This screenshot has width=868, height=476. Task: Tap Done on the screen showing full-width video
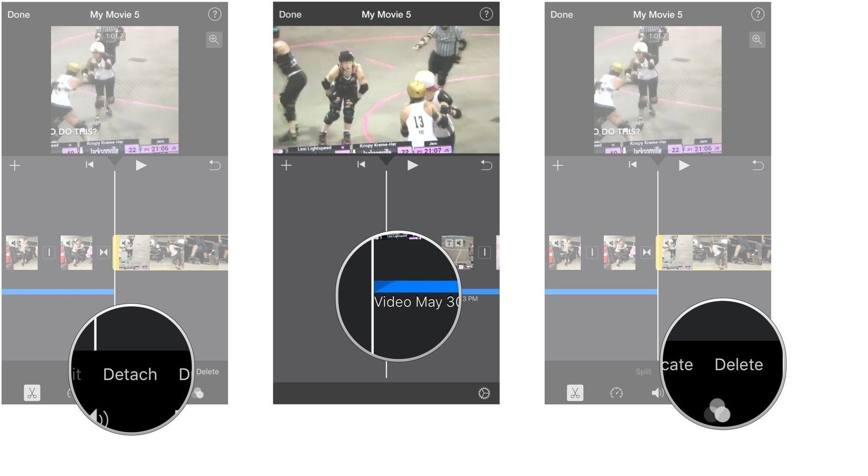290,15
